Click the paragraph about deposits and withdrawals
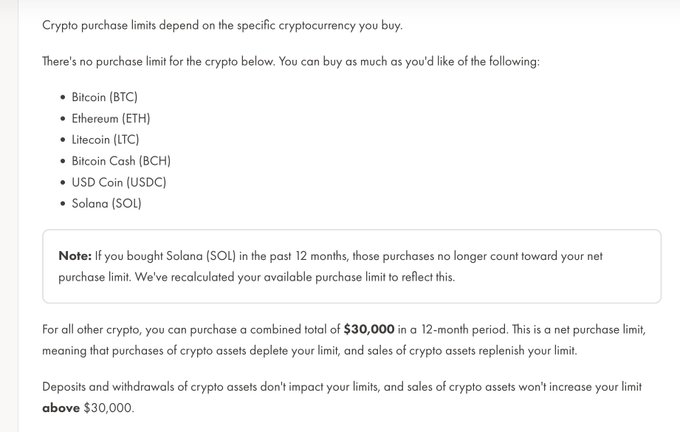Screen dimensions: 680x432 click(342, 397)
